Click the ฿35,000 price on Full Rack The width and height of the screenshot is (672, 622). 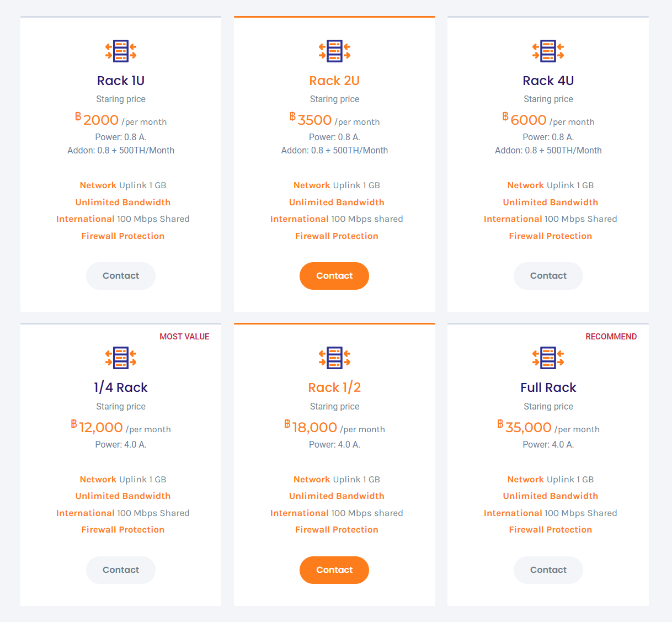[524, 427]
